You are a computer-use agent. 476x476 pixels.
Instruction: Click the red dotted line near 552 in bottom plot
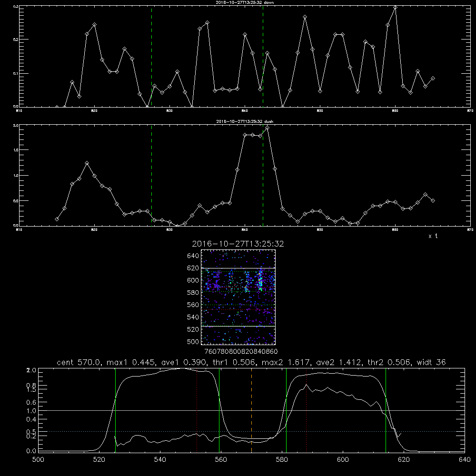[197, 410]
